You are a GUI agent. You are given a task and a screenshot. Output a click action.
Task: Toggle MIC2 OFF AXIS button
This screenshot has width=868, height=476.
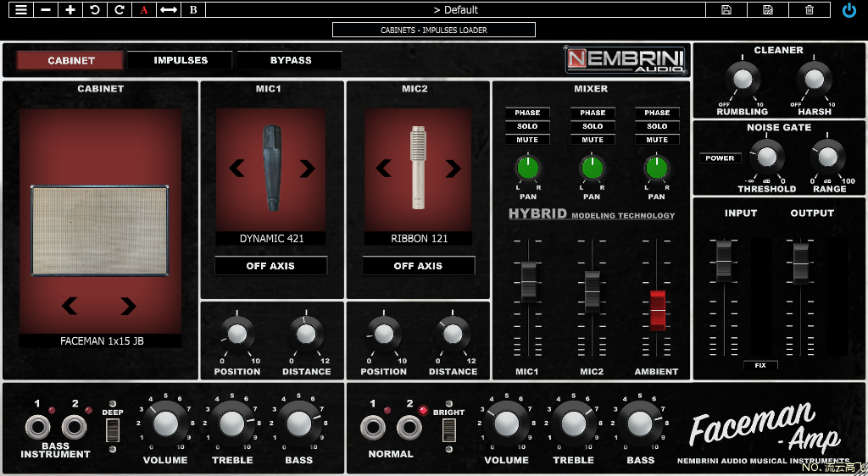419,266
